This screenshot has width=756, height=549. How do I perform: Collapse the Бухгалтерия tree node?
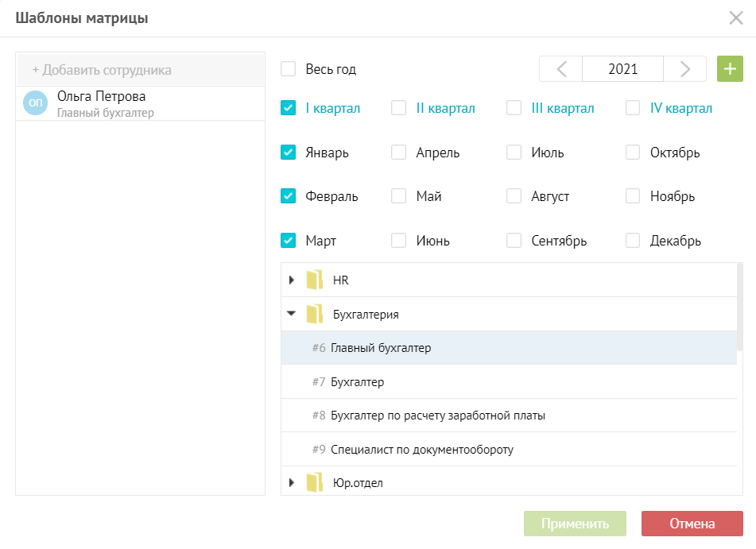(x=292, y=314)
